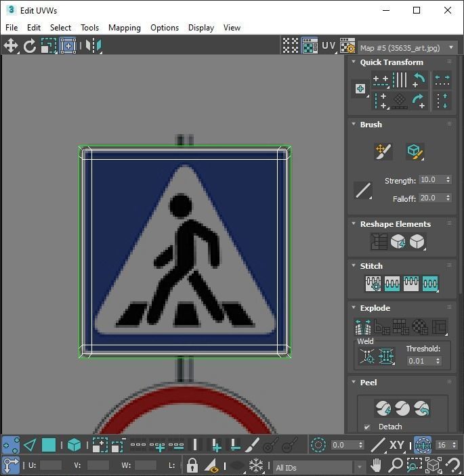Image resolution: width=464 pixels, height=476 pixels.
Task: Click the U coordinate input field
Action: coord(50,465)
